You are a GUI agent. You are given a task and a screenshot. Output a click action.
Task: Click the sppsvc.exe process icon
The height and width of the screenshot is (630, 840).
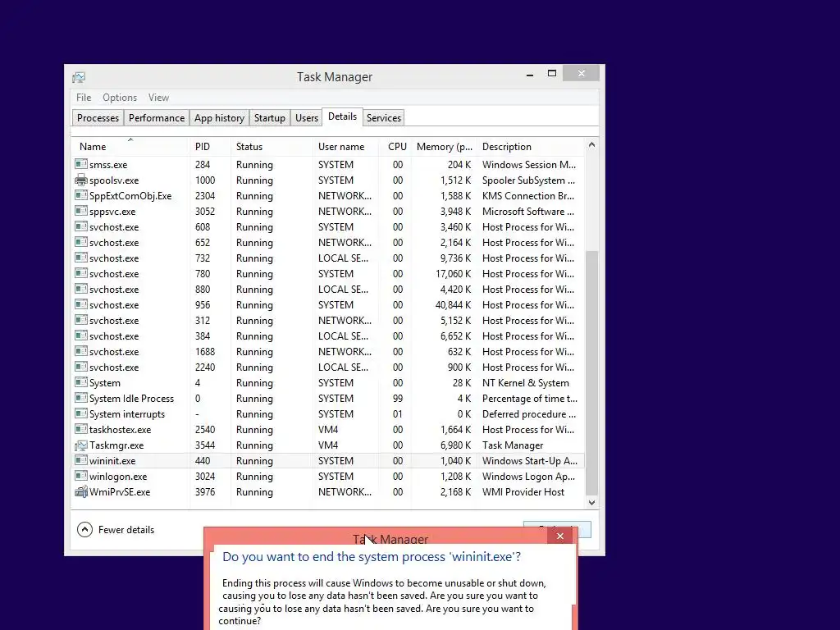click(81, 211)
